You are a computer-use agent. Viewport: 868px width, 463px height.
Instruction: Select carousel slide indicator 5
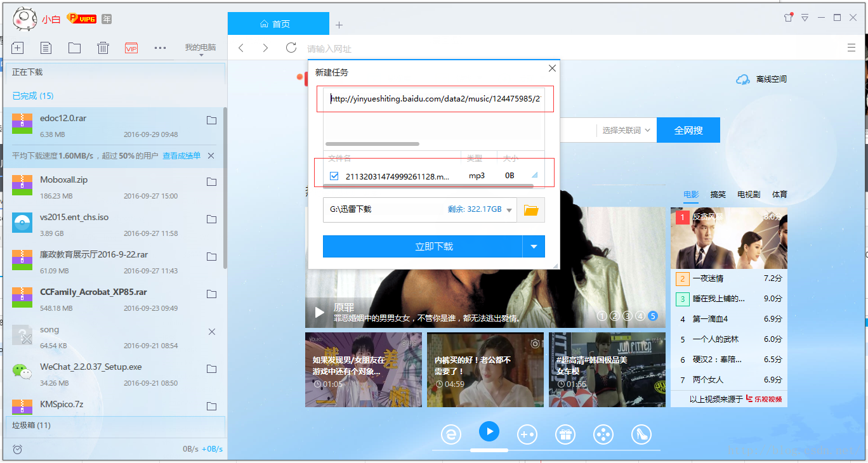pos(653,316)
